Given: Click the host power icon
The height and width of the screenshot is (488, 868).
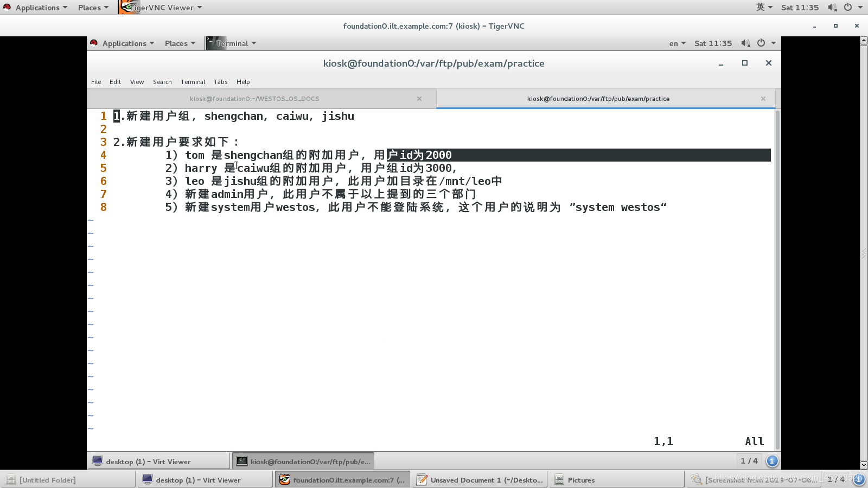Looking at the screenshot, I should (x=848, y=8).
